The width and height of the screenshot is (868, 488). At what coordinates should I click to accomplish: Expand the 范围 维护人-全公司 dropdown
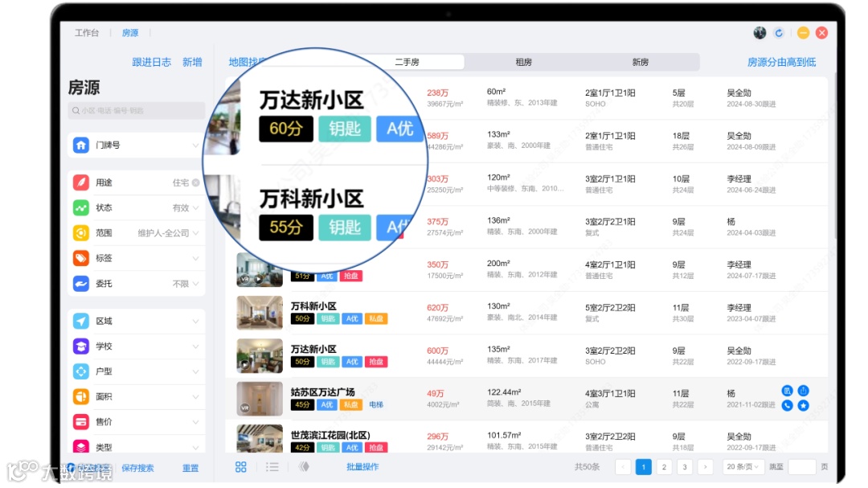tap(195, 233)
